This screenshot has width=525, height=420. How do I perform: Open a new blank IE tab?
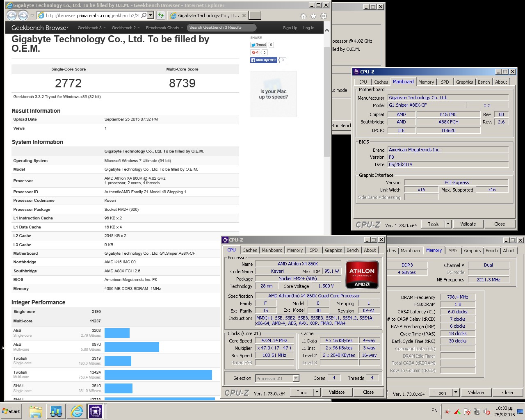(255, 15)
